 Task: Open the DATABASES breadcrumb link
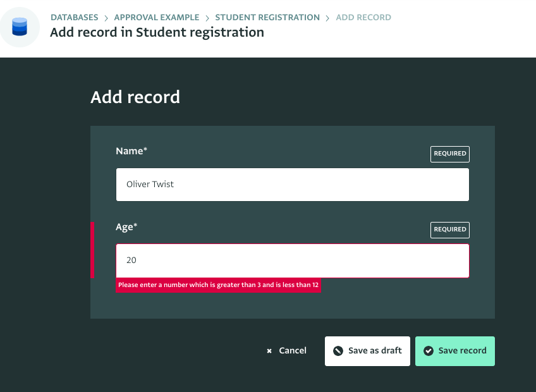coord(75,18)
